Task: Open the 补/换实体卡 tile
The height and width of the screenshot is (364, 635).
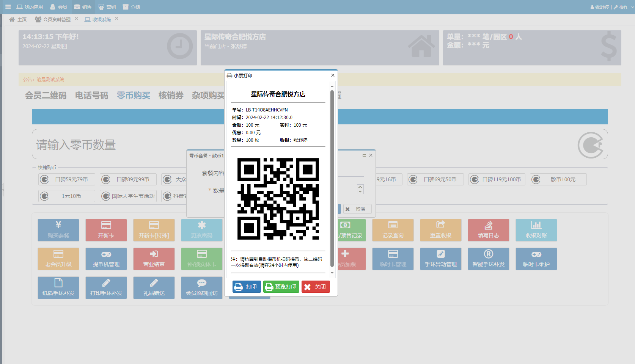Action: tap(202, 259)
